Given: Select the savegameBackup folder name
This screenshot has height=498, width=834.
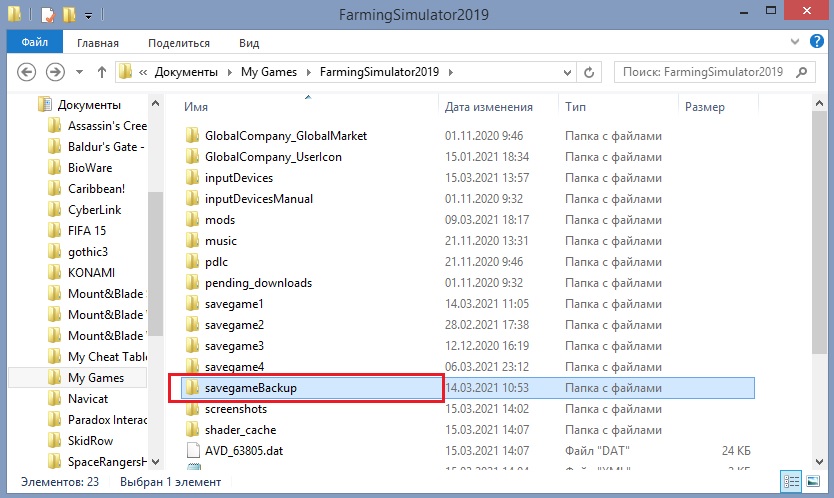Looking at the screenshot, I should click(x=251, y=388).
